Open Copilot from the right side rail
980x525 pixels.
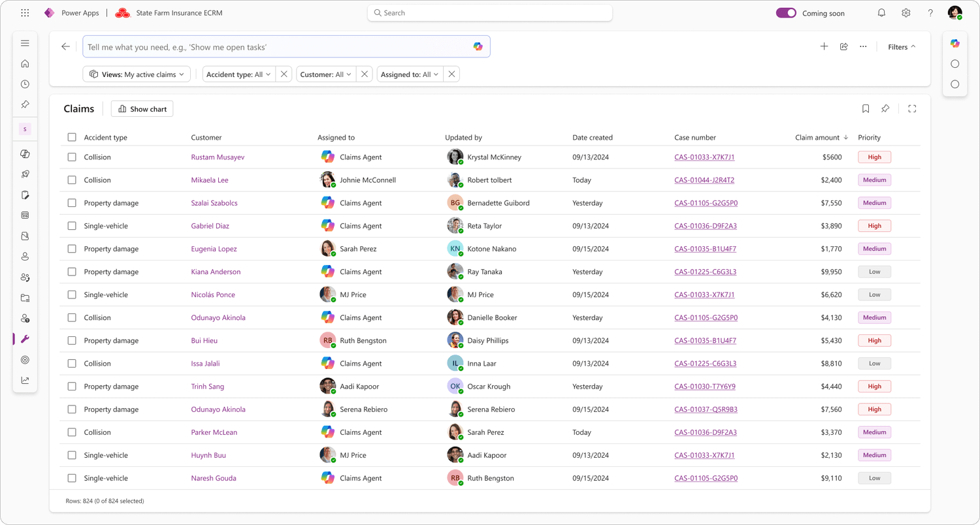(x=955, y=43)
